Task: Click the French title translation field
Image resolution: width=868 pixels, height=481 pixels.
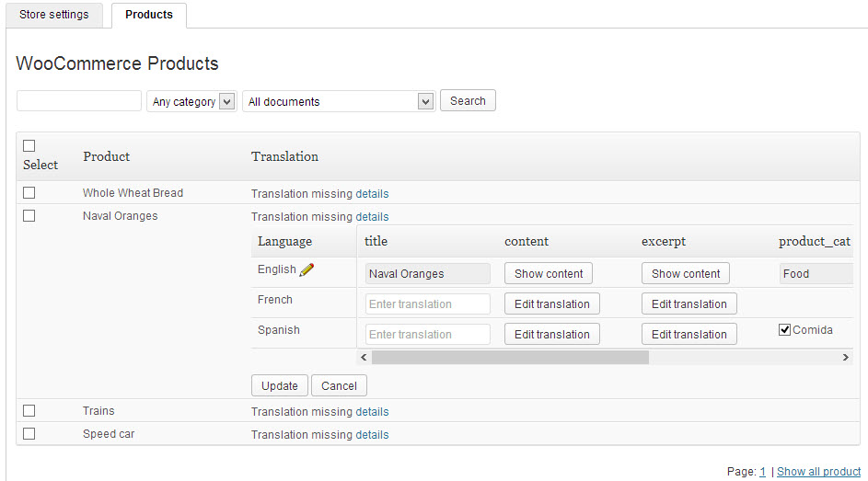Action: coord(427,304)
